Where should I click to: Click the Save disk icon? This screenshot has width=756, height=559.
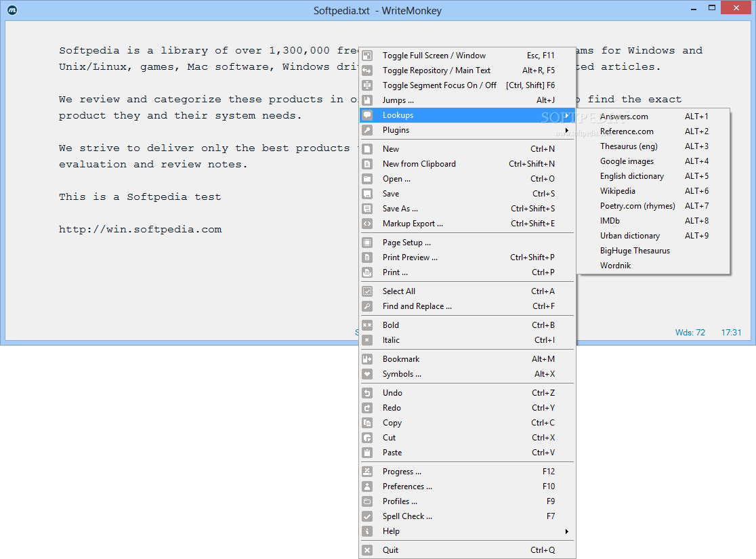(367, 194)
